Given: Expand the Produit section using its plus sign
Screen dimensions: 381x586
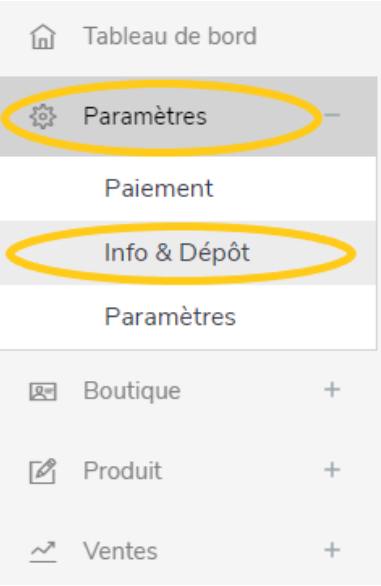Looking at the screenshot, I should (332, 470).
